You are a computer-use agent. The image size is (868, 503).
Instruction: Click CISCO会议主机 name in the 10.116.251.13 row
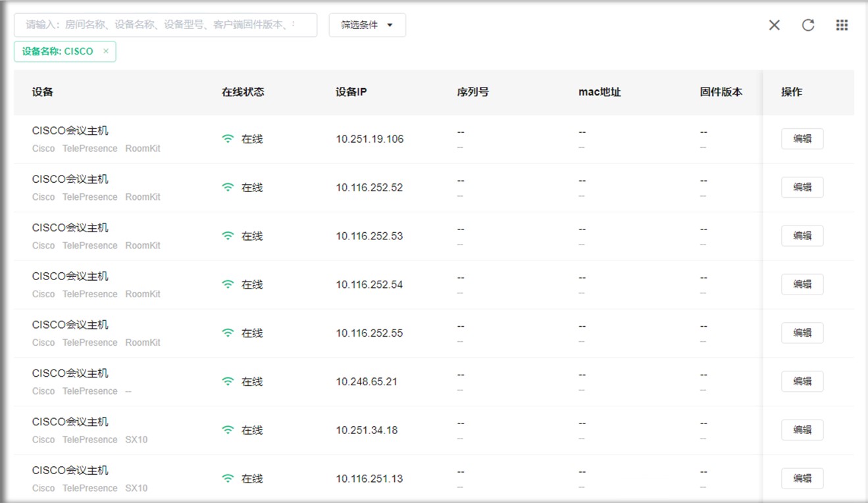[x=70, y=471]
